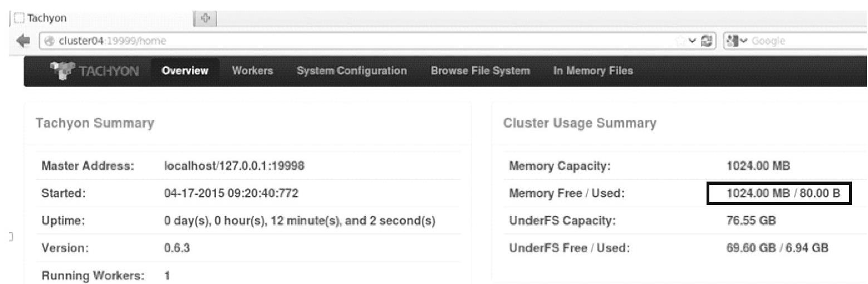View In Memory Files
Screen dimensions: 868x284
point(593,71)
